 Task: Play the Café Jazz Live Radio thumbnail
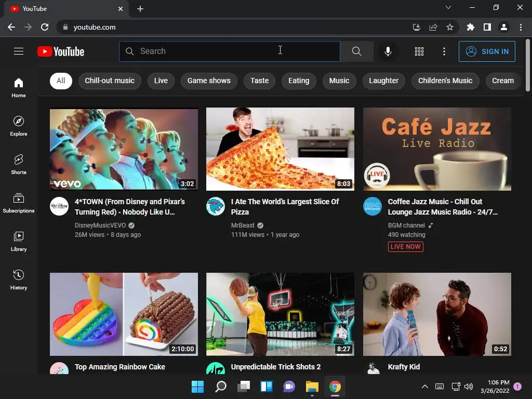click(x=437, y=149)
